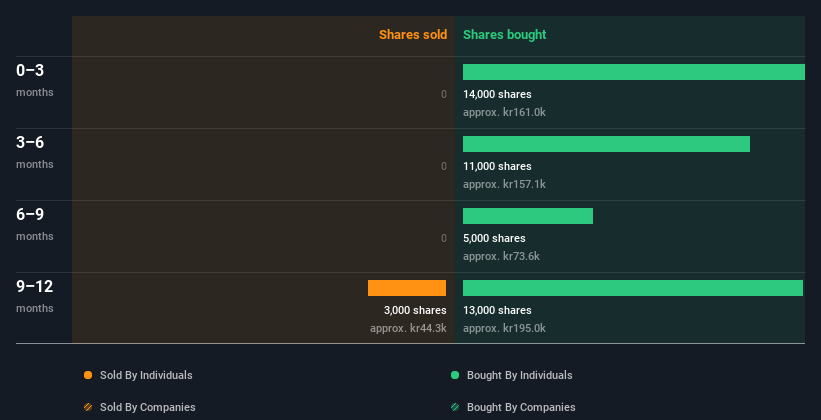Click the approx. kr161.0k value

coord(504,112)
